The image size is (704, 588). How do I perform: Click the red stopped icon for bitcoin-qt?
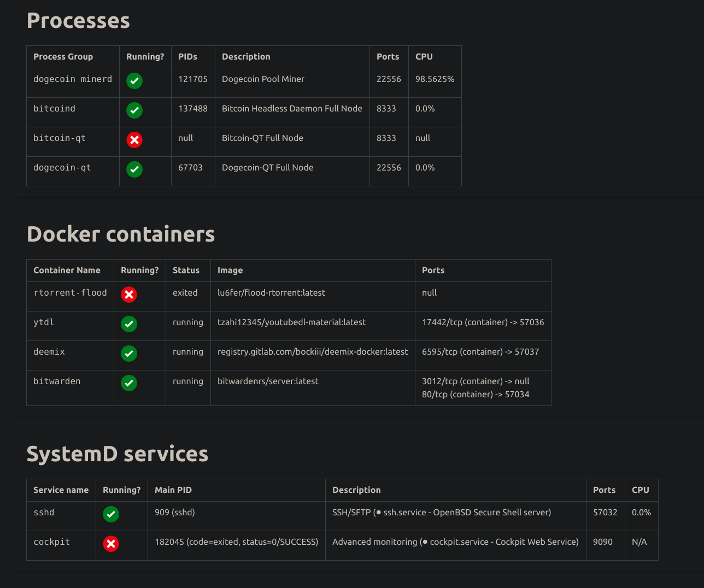[x=134, y=140]
